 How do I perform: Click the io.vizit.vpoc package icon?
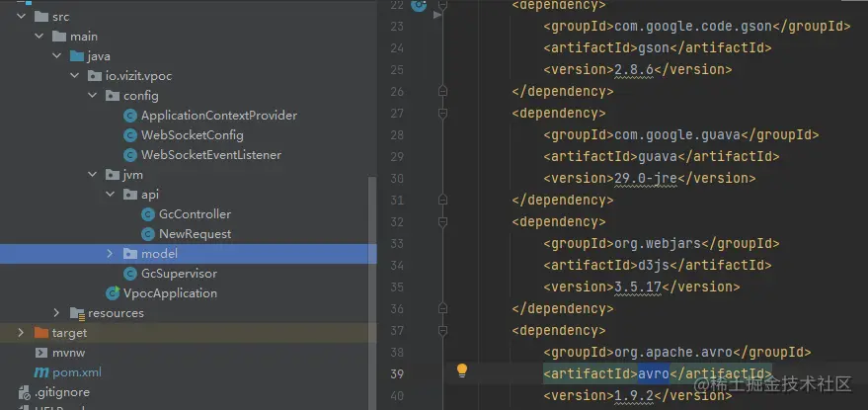(95, 76)
